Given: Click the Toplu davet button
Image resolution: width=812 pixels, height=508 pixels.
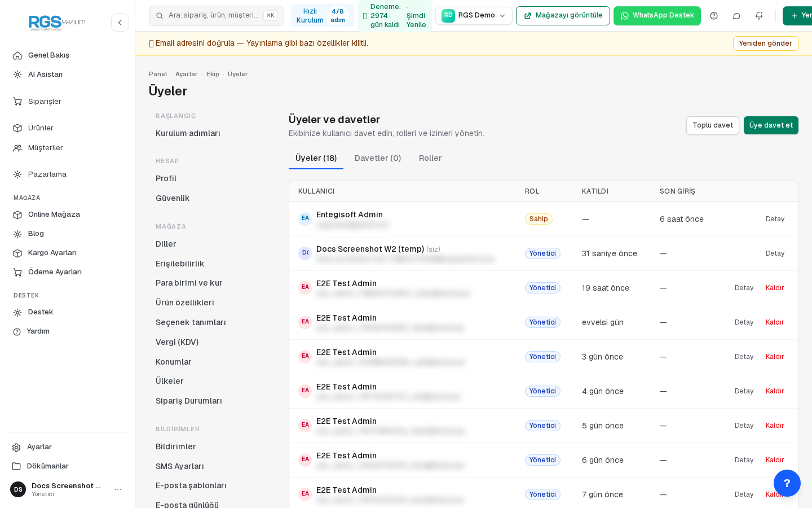Looking at the screenshot, I should pyautogui.click(x=713, y=125).
